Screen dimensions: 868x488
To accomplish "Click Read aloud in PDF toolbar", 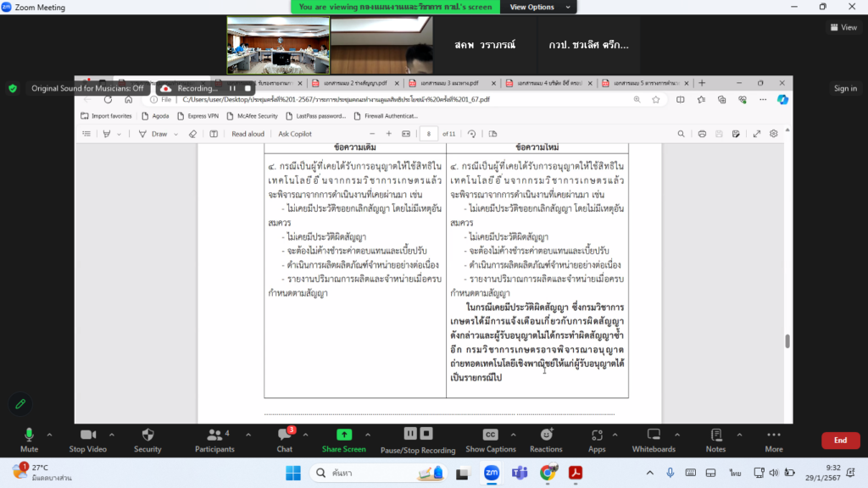I will [248, 134].
